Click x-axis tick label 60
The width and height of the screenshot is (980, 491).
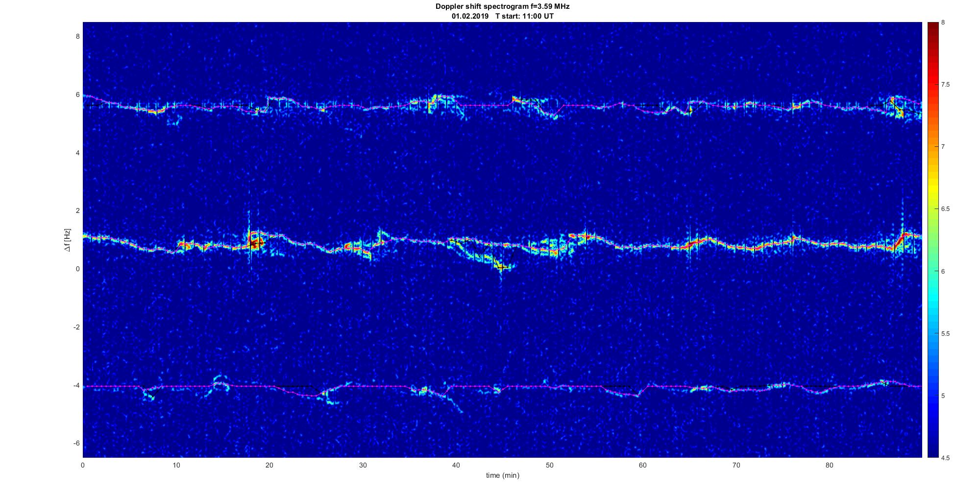tap(643, 465)
